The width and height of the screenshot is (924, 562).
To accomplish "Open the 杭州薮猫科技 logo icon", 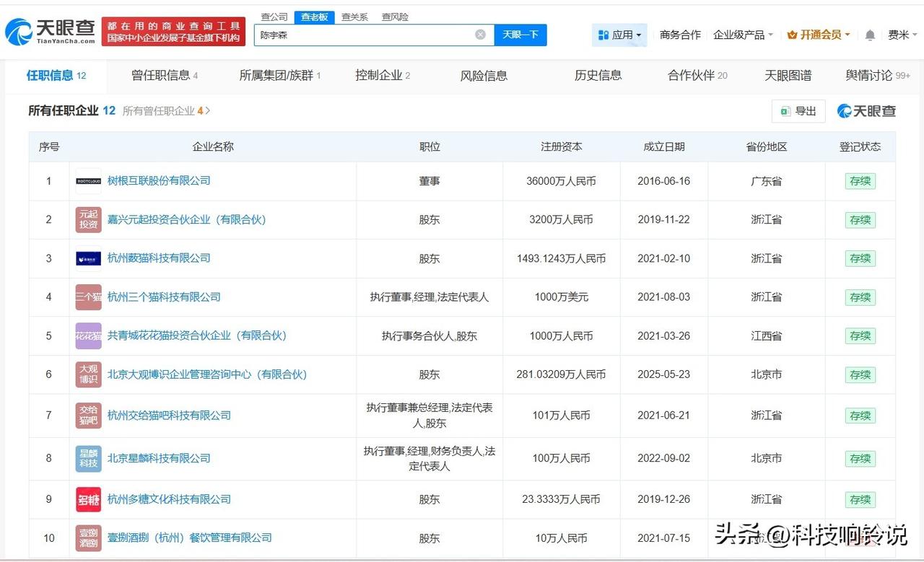I will pyautogui.click(x=88, y=258).
